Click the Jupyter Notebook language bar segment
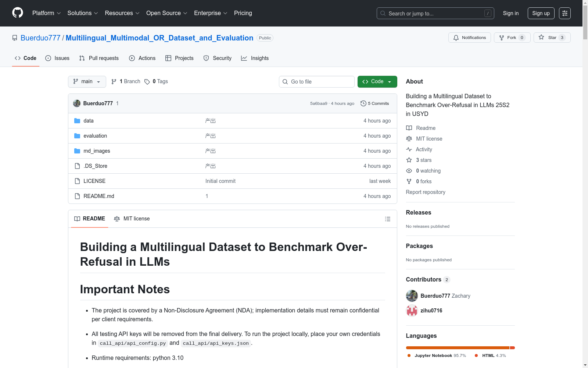This screenshot has height=368, width=588. point(458,348)
